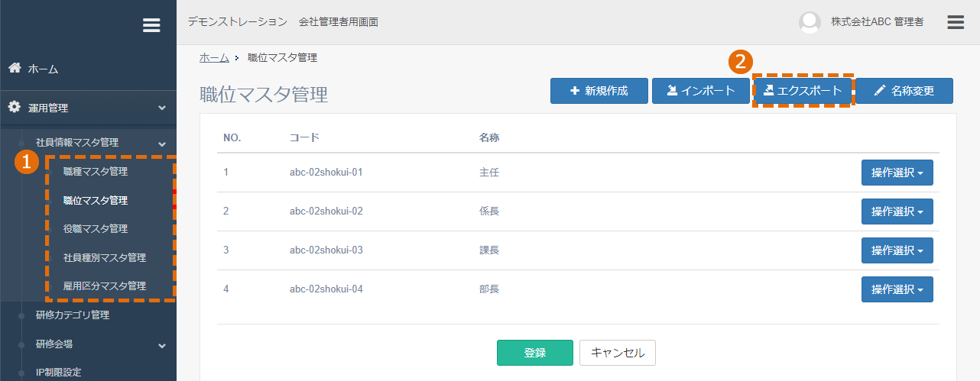The image size is (980, 381).
Task: Click the NO. column header
Action: coord(232,138)
